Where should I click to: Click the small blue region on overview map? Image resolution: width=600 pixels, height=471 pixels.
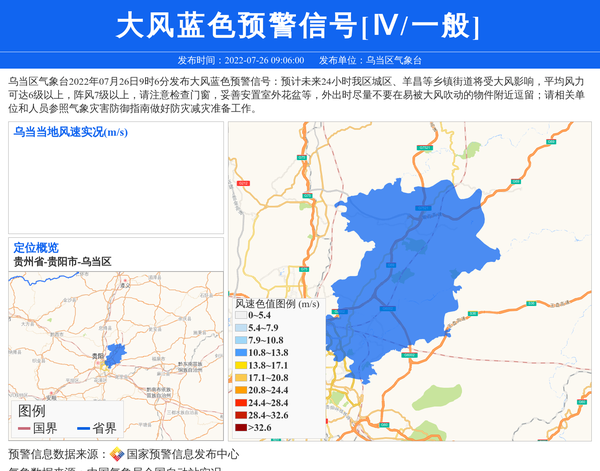pyautogui.click(x=115, y=354)
